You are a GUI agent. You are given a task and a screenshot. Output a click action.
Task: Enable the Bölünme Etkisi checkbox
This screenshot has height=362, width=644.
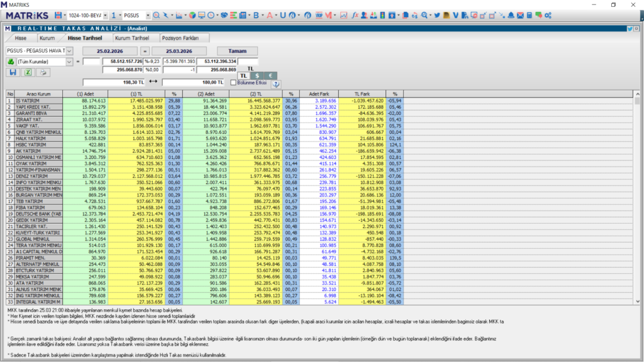click(233, 82)
